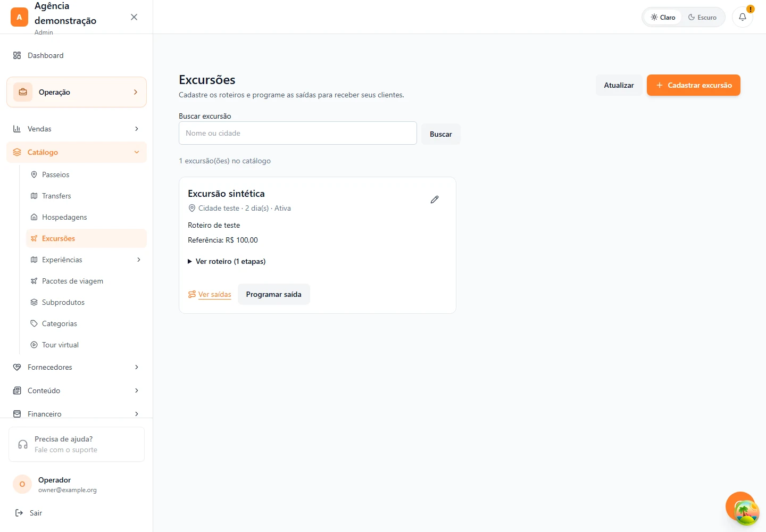Viewport: 766px width, 532px height.
Task: Click the Buscar search button
Action: [441, 134]
